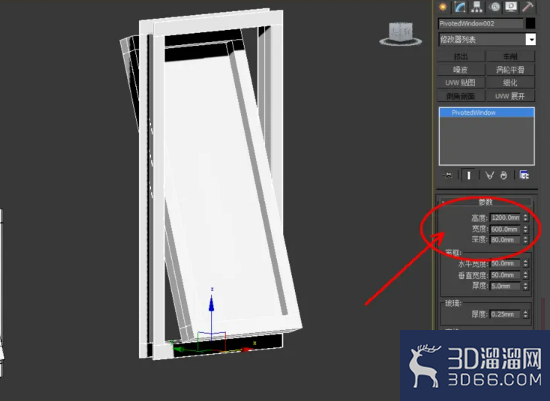Viewport: 550px width, 401px height.
Task: Click the 深度 spinner arrows
Action: [x=525, y=240]
